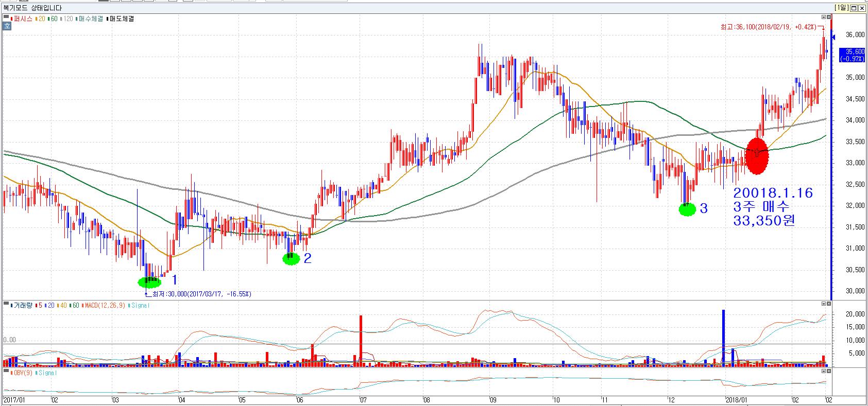Close the chart window
This screenshot has width=868, height=406.
point(862,8)
